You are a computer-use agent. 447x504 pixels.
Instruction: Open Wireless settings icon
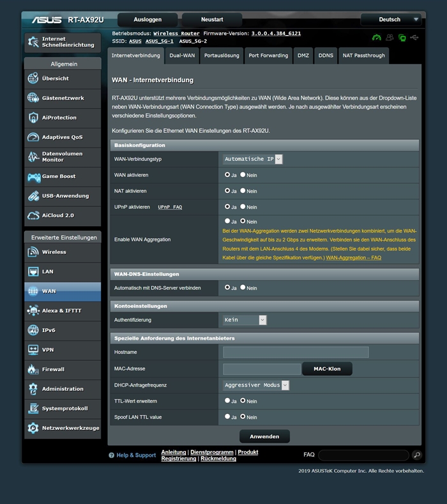click(33, 252)
